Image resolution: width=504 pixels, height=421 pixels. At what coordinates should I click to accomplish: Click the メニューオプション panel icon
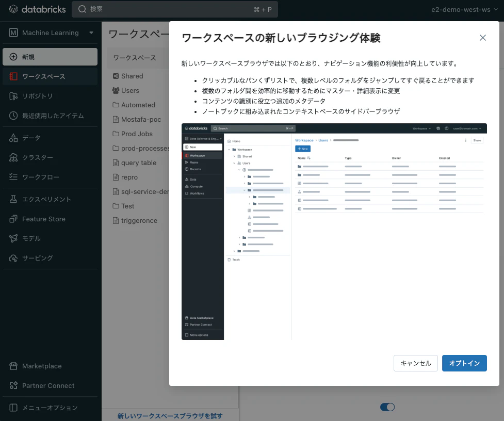[x=13, y=408]
